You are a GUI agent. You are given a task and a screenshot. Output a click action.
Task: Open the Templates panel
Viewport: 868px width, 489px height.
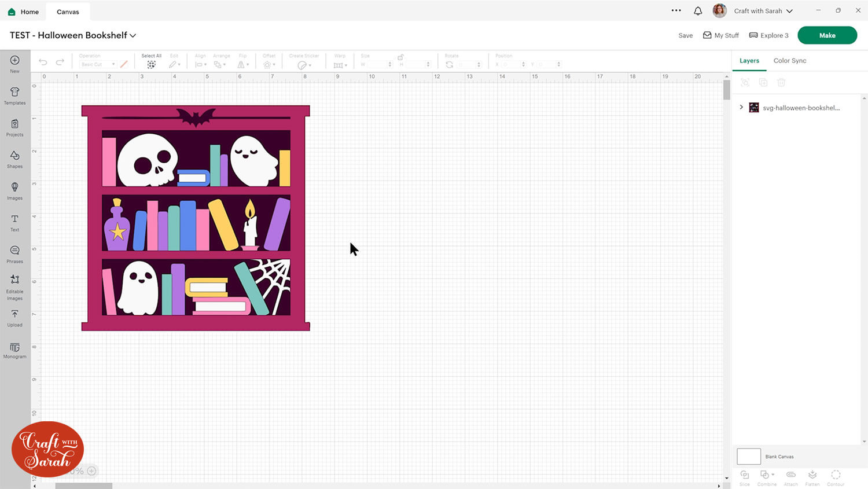tap(14, 95)
